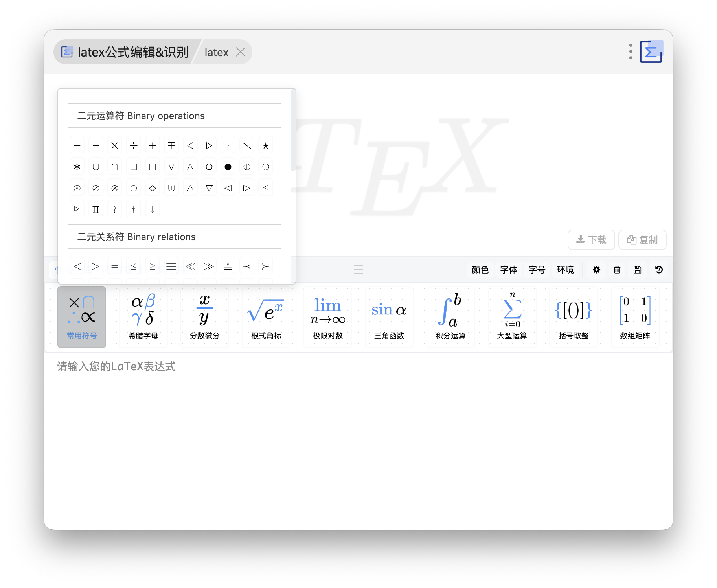Insert the multiset union ⊎ symbol
The height and width of the screenshot is (588, 717).
tap(171, 188)
